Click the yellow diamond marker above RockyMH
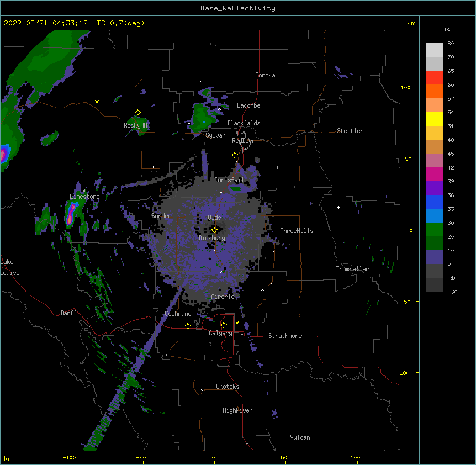476x465 pixels. pos(137,113)
